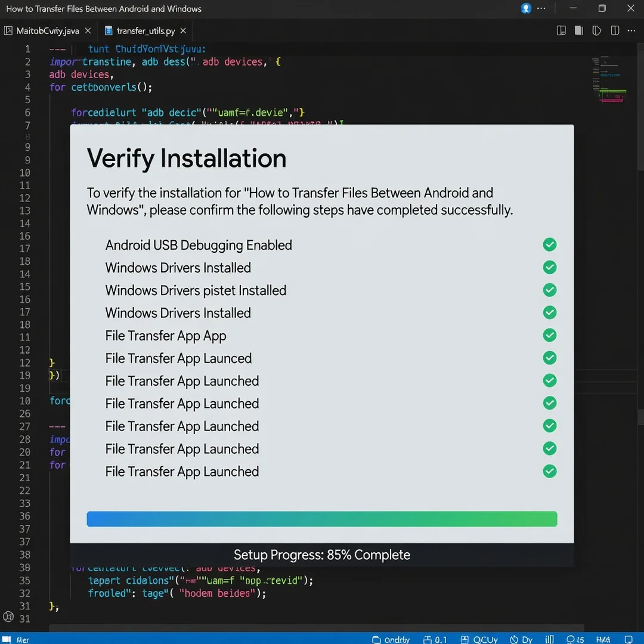This screenshot has width=644, height=644.
Task: Open the editor toolbar more actions ellipsis
Action: [631, 30]
